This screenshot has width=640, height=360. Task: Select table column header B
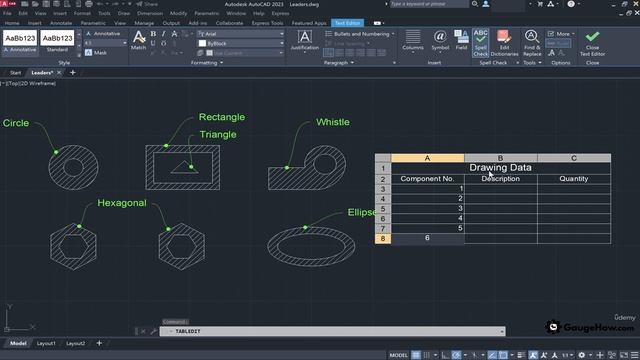point(500,158)
